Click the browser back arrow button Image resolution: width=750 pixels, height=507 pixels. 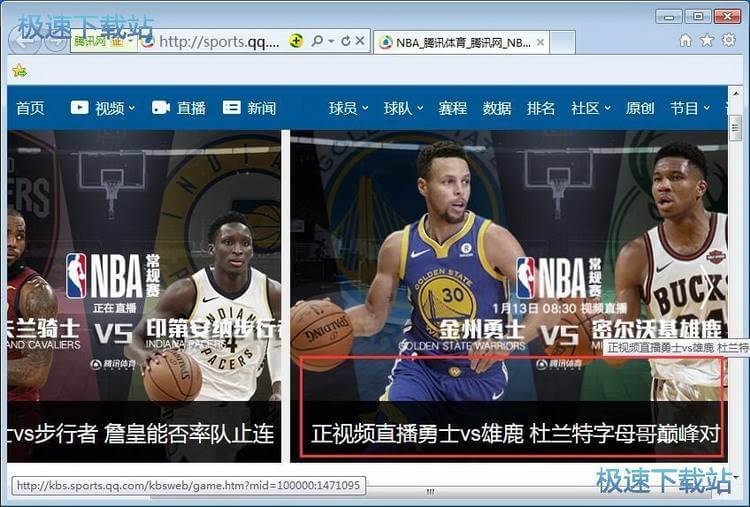[x=24, y=42]
